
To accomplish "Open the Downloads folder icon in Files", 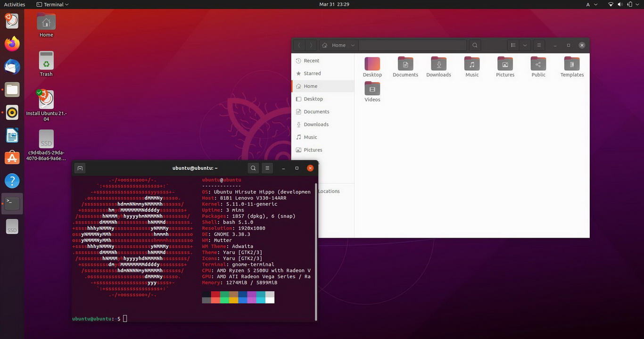I will coord(438,66).
